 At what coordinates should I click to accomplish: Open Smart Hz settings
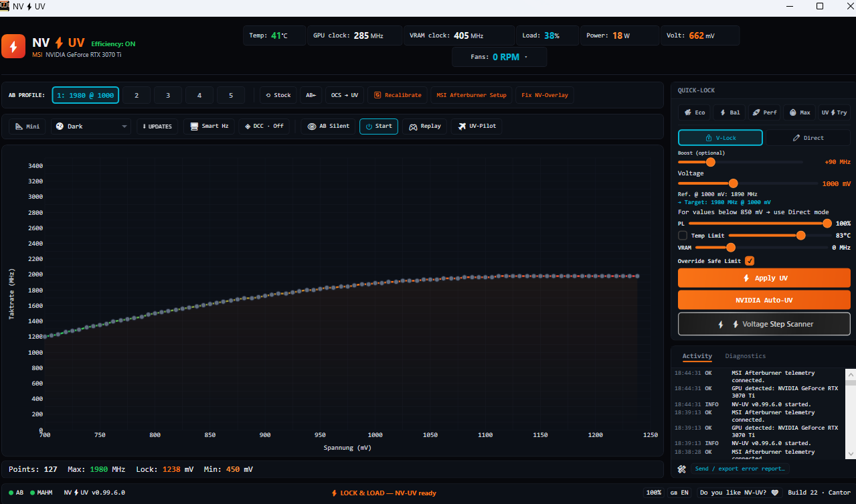[209, 127]
